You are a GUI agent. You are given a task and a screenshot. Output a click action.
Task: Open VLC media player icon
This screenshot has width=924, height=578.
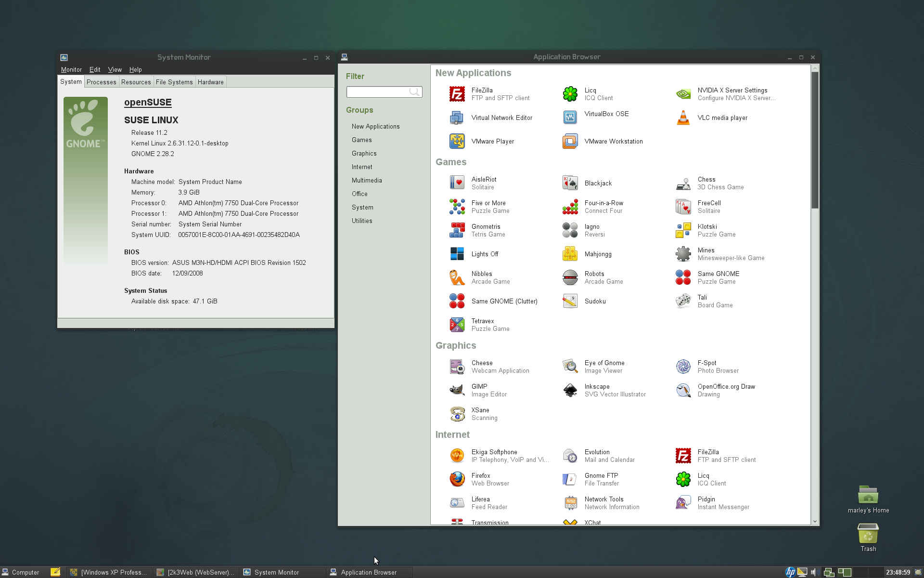[683, 118]
